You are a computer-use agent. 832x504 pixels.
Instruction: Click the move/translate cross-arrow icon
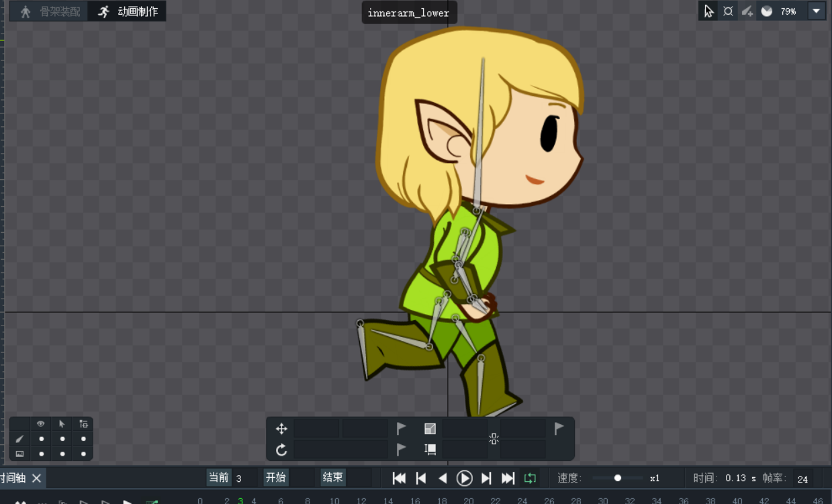click(281, 429)
